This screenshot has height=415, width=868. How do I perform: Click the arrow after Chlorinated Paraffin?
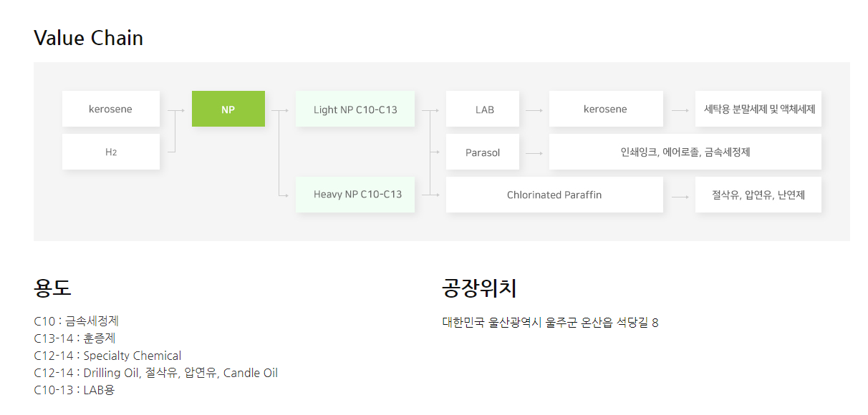point(680,196)
